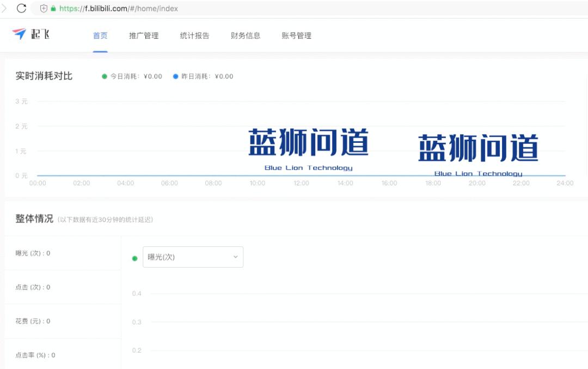The height and width of the screenshot is (369, 588).
Task: Click the dropdown arrow in the chart panel
Action: pos(235,257)
